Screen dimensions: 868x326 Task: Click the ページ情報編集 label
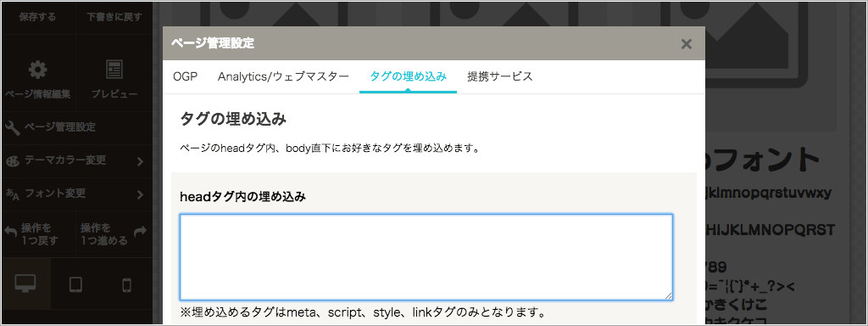tap(37, 93)
